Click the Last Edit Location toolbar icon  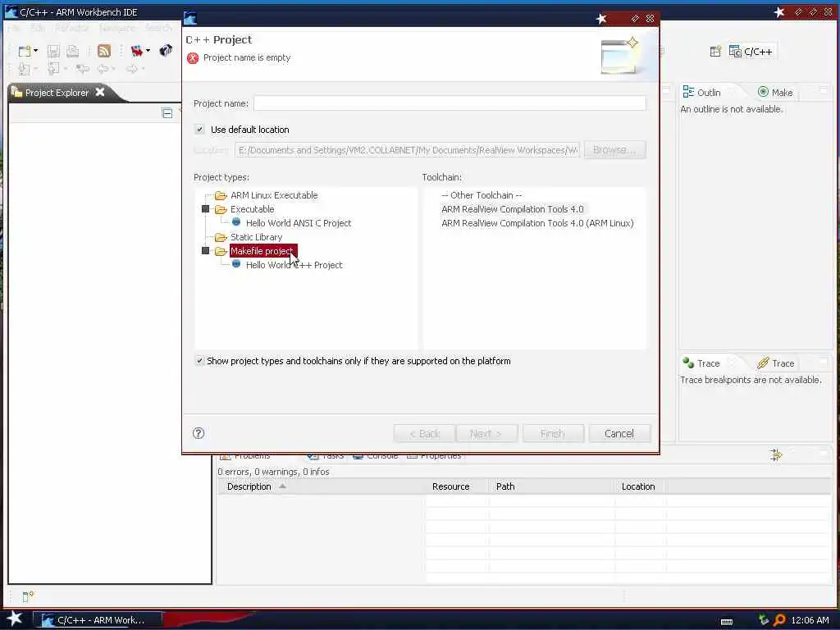tap(82, 69)
